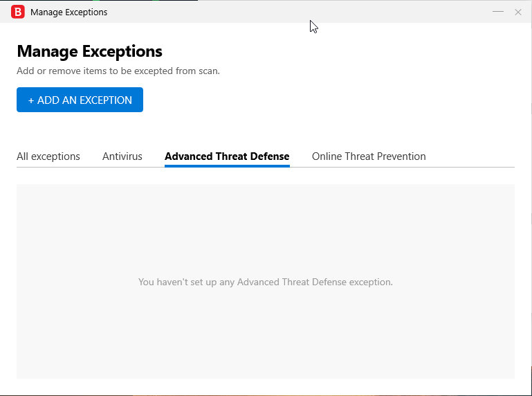This screenshot has width=532, height=396.
Task: Select the Advanced Threat Defense tab
Action: point(227,156)
